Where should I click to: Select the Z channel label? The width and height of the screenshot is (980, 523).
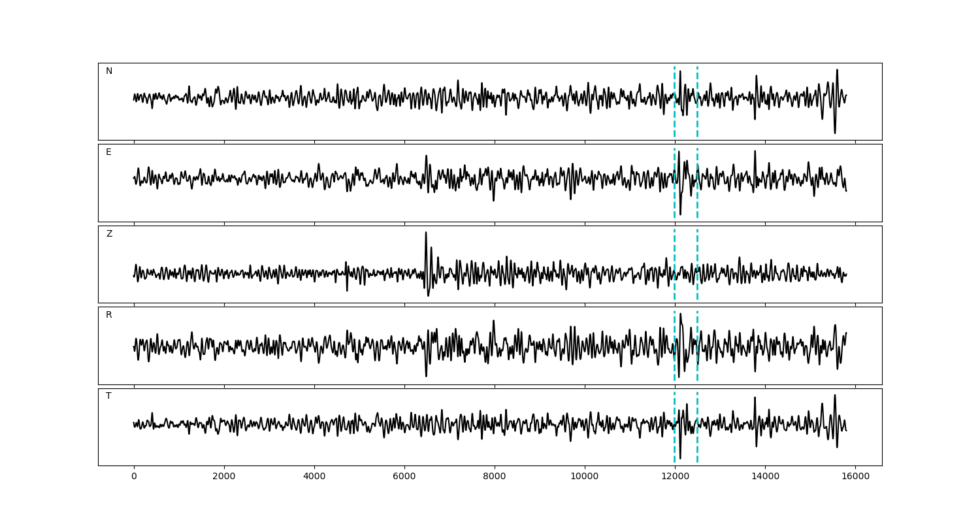tap(109, 234)
